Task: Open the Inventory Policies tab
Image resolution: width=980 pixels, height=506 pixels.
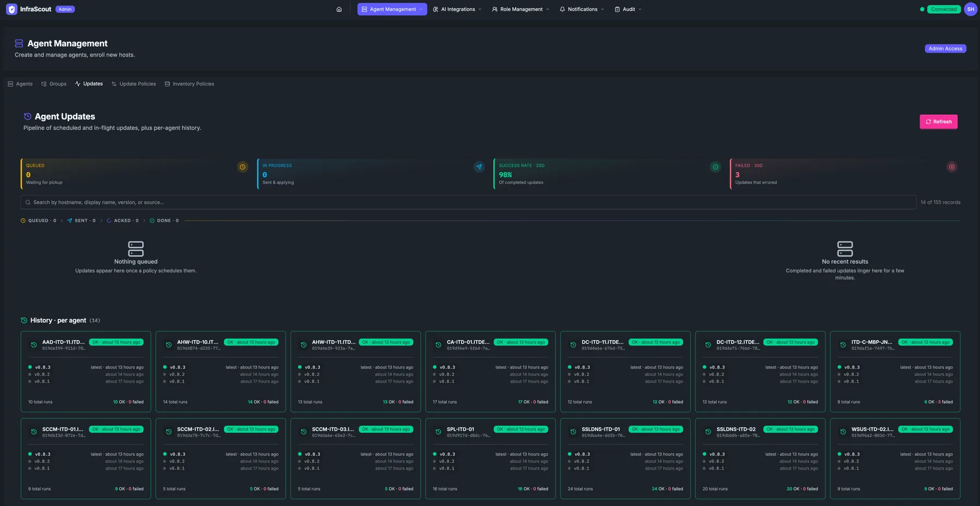Action: (x=189, y=84)
